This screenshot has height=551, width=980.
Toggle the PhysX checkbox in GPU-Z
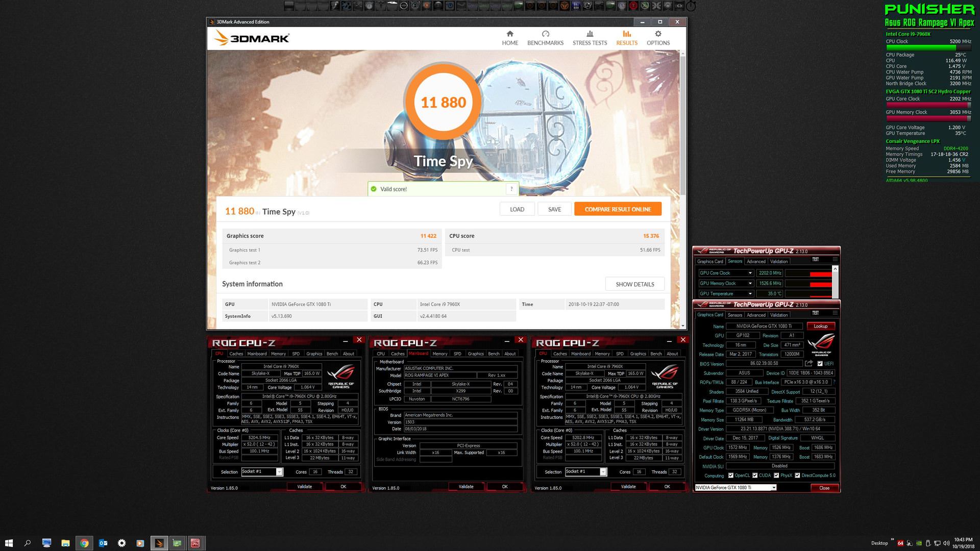[x=776, y=475]
